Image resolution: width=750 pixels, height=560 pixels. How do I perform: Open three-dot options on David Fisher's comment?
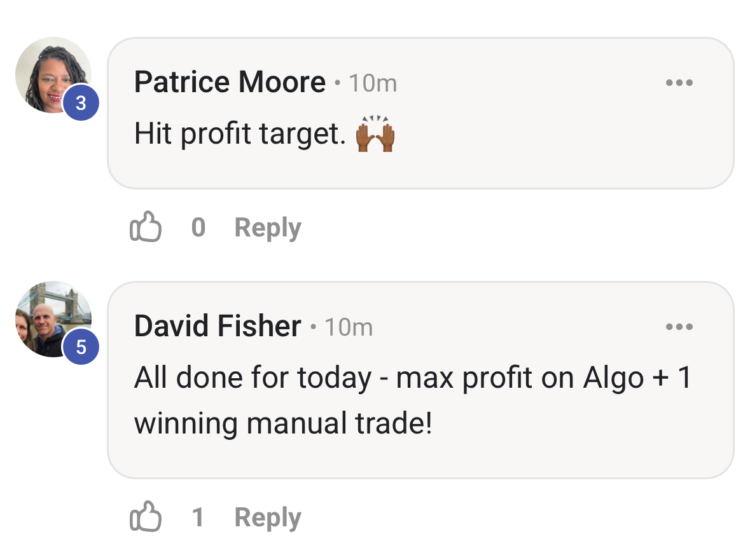[x=679, y=327]
